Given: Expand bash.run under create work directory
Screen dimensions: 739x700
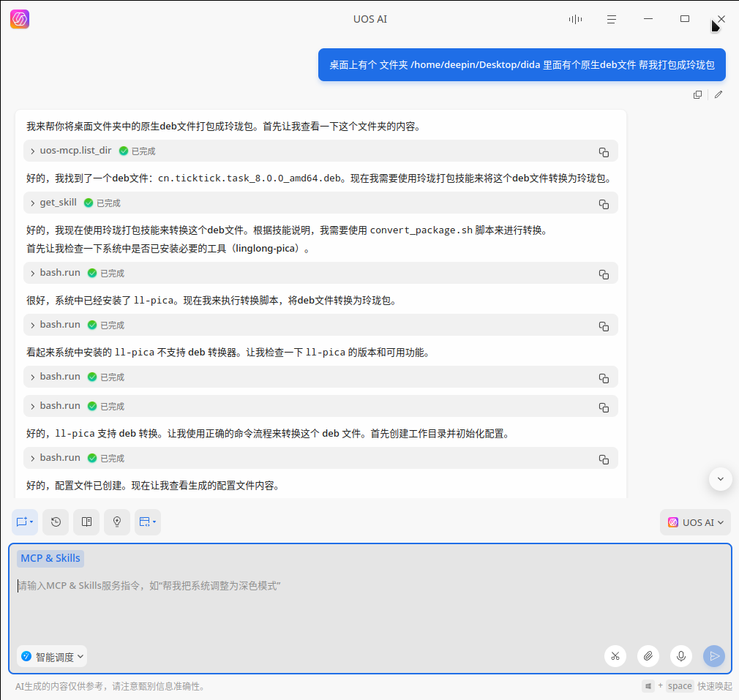Looking at the screenshot, I should (x=32, y=458).
